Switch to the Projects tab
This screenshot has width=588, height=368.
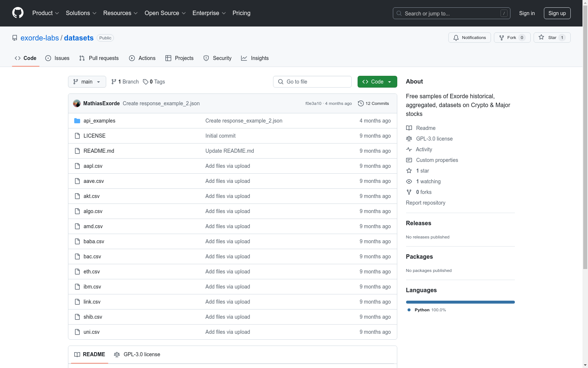click(x=179, y=58)
